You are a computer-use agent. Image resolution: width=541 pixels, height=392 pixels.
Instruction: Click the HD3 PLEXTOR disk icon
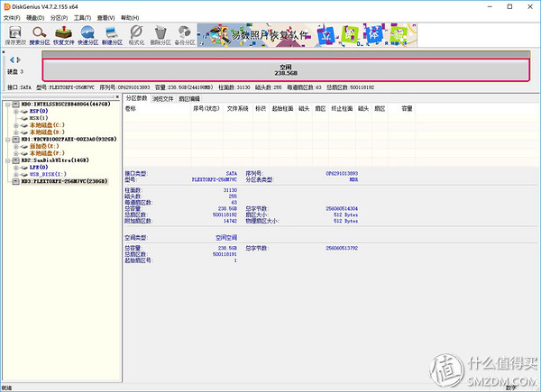pyautogui.click(x=15, y=181)
